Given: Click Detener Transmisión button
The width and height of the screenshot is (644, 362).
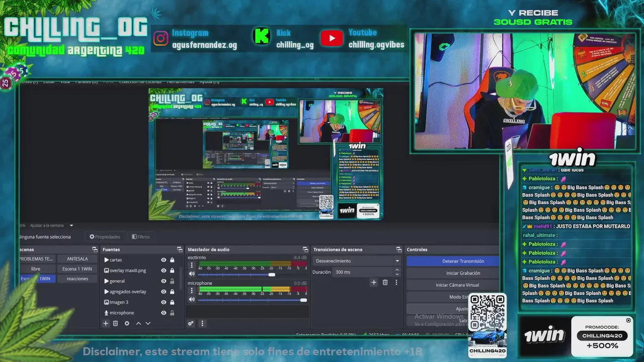Looking at the screenshot, I should pos(453,261).
